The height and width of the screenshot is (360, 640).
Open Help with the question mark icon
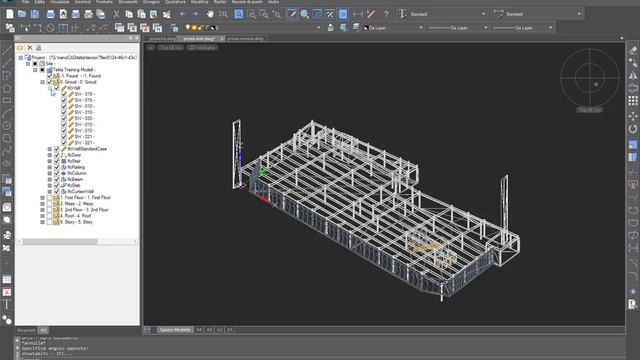[386, 14]
